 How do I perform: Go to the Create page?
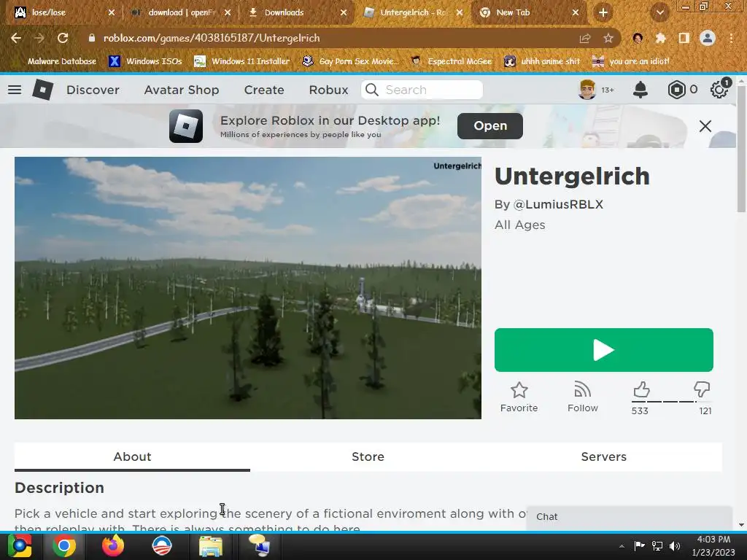[264, 90]
